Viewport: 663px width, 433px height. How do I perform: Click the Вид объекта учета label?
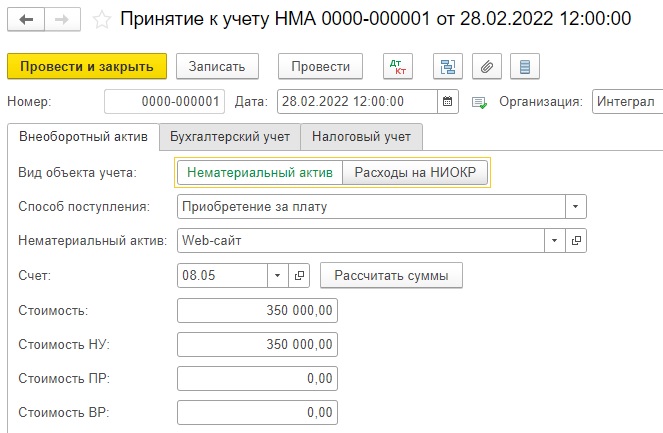[x=77, y=173]
